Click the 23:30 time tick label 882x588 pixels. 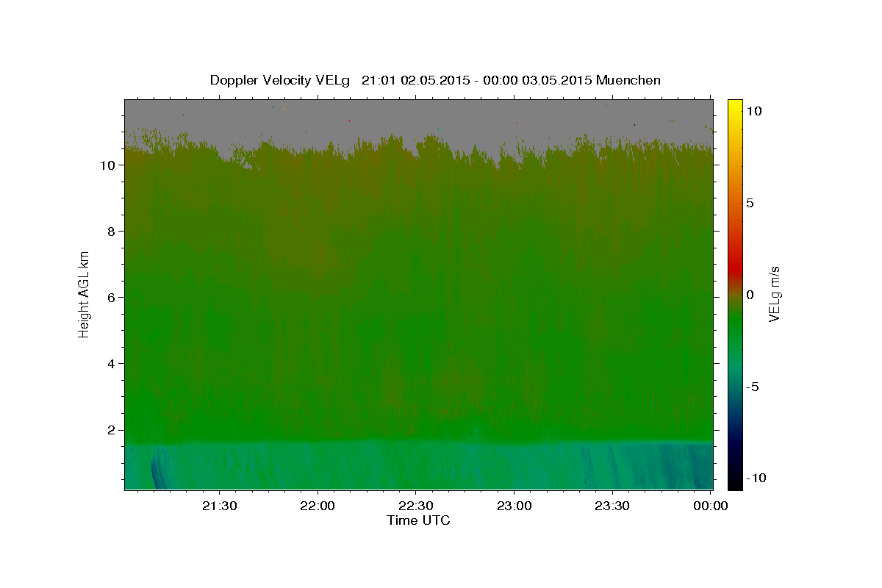pyautogui.click(x=612, y=506)
